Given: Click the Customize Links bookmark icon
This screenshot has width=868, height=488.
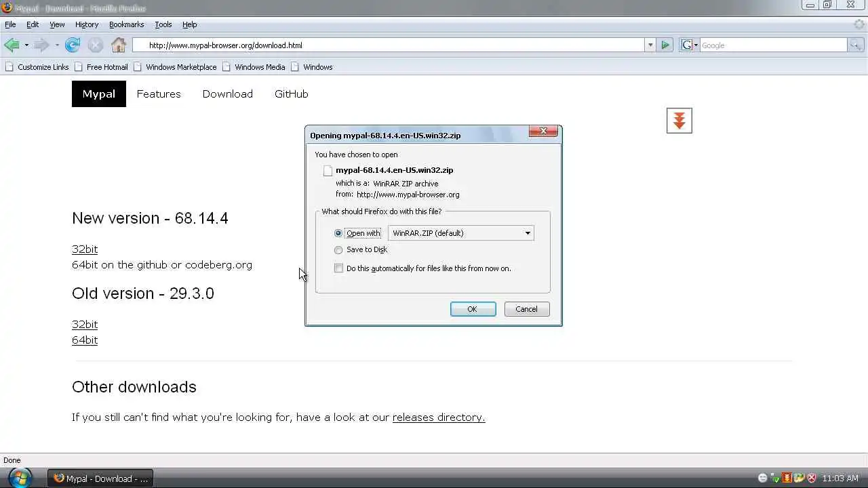Looking at the screenshot, I should (9, 67).
